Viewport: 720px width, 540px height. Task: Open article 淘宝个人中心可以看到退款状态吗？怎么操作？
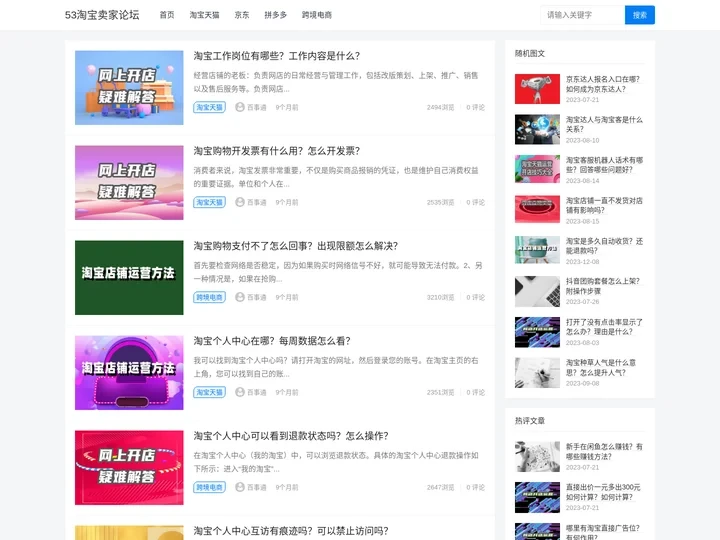pyautogui.click(x=291, y=436)
